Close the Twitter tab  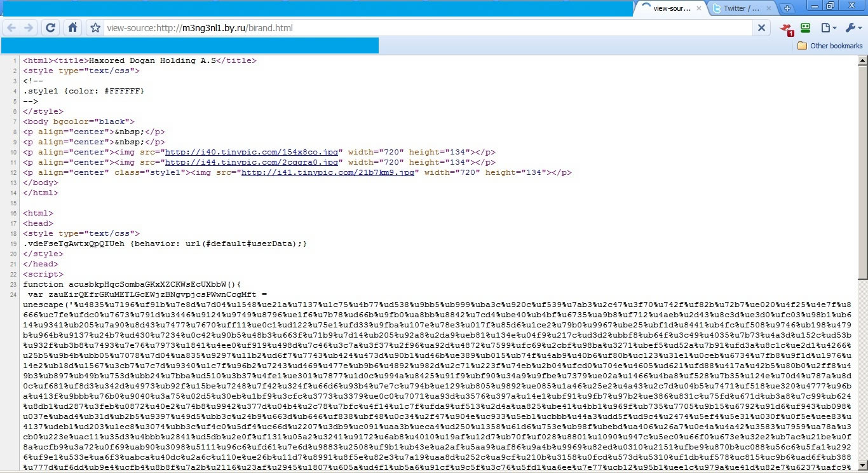click(770, 8)
